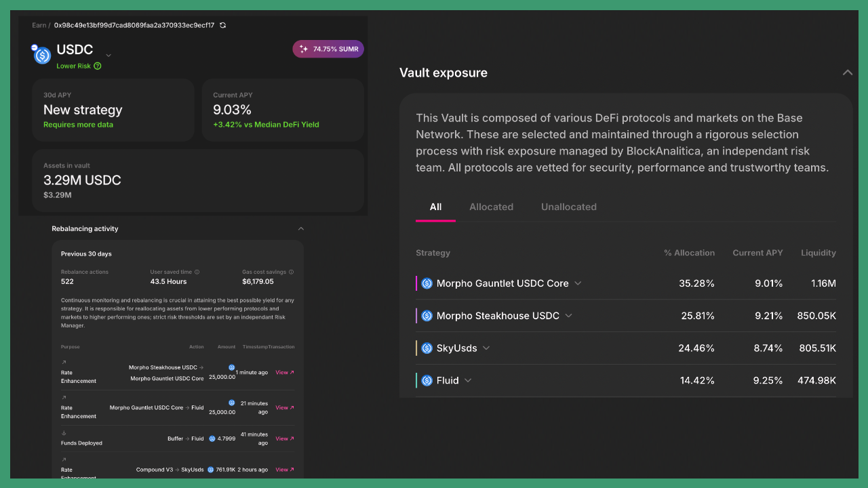Collapse the Vault exposure section

(847, 73)
